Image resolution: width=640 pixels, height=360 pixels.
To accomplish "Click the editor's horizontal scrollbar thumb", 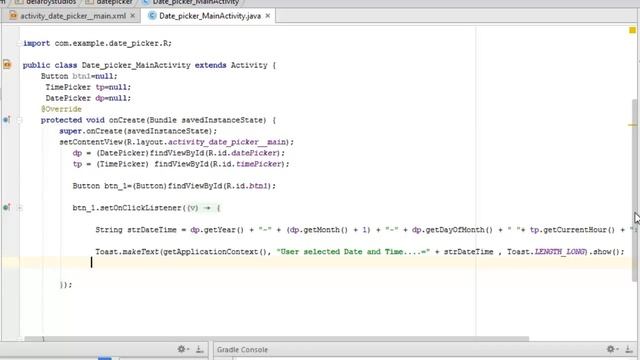I will 277,339.
